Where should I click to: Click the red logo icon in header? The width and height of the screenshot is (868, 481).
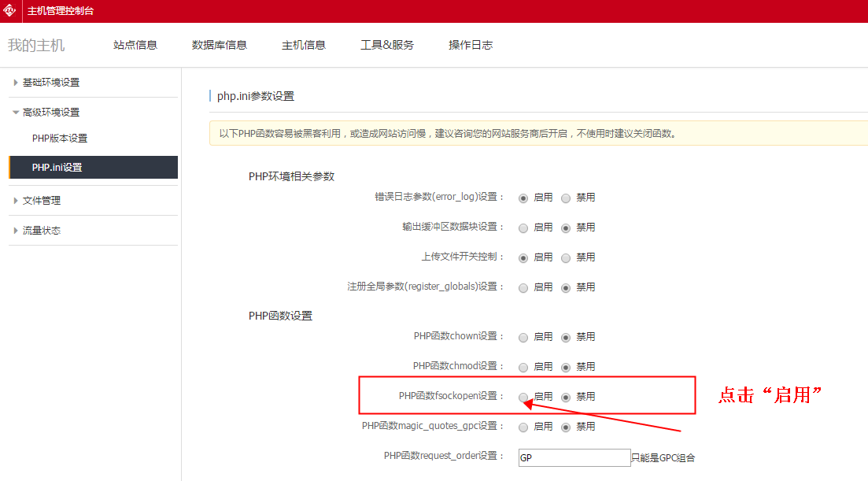tap(10, 10)
